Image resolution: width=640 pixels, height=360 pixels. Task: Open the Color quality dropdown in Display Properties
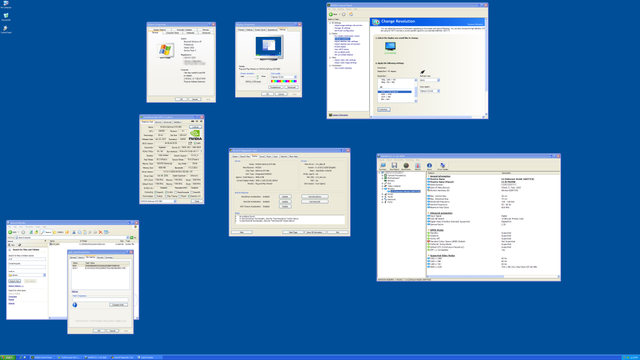click(284, 77)
